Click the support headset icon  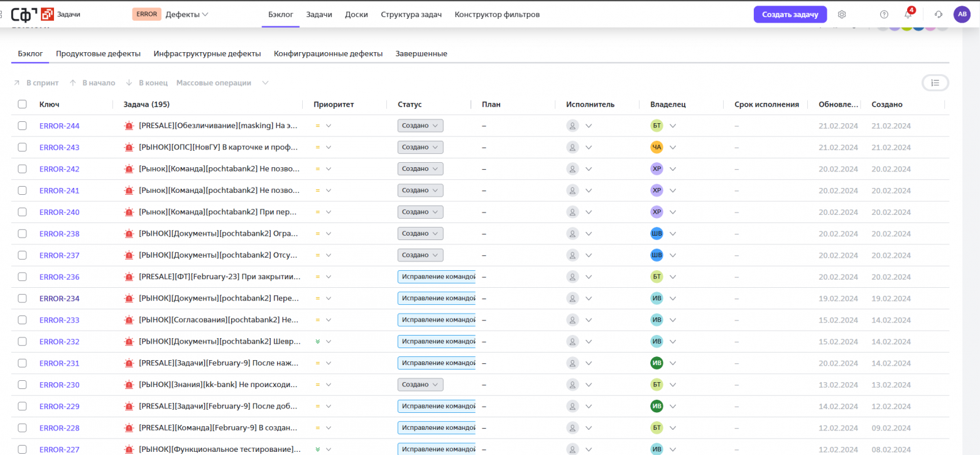(939, 14)
